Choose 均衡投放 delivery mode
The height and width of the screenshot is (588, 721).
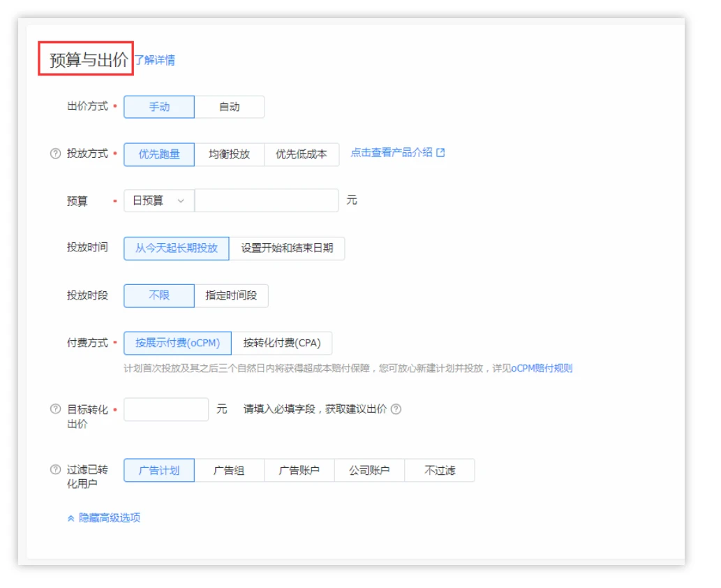229,154
